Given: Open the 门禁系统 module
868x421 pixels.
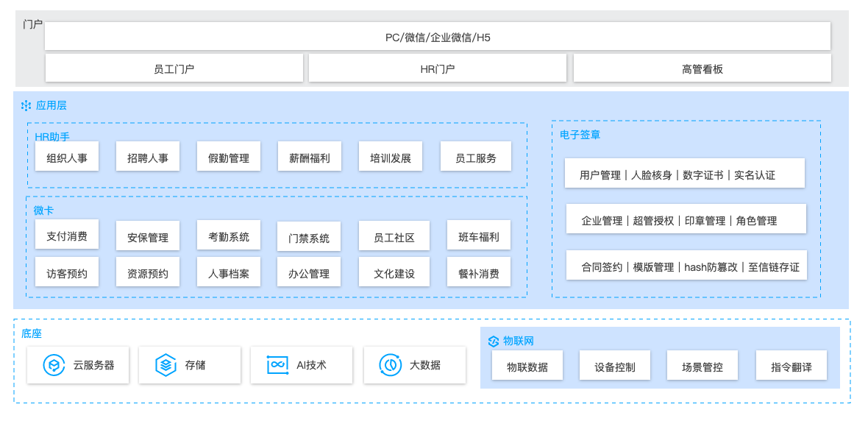Looking at the screenshot, I should click(309, 238).
